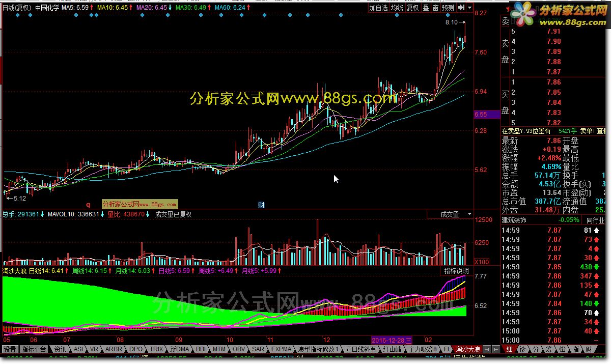Switch to the 新DMA indicator tab
Image resolution: width=612 pixels, height=364 pixels.
(179, 349)
